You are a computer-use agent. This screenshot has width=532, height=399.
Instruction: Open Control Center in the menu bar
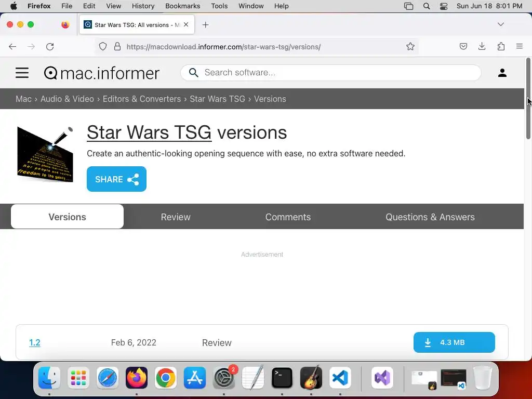[x=444, y=6]
